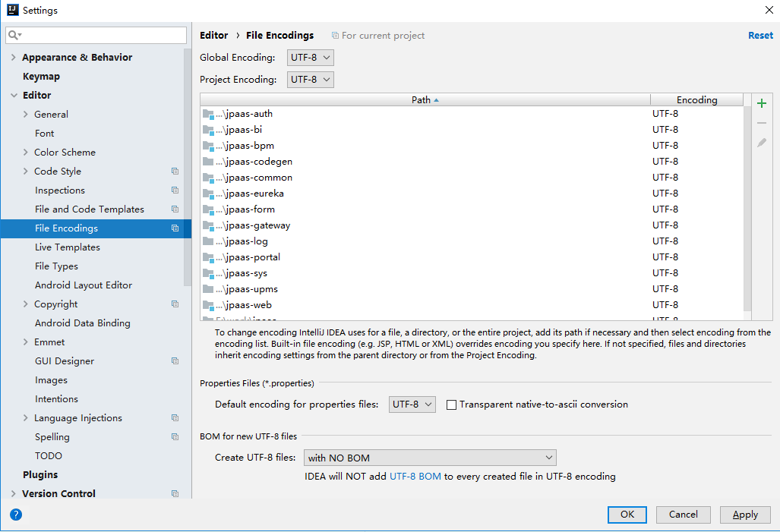This screenshot has height=532, width=780.
Task: Click the folder icon of the jpaas-eureka row
Action: coord(208,194)
